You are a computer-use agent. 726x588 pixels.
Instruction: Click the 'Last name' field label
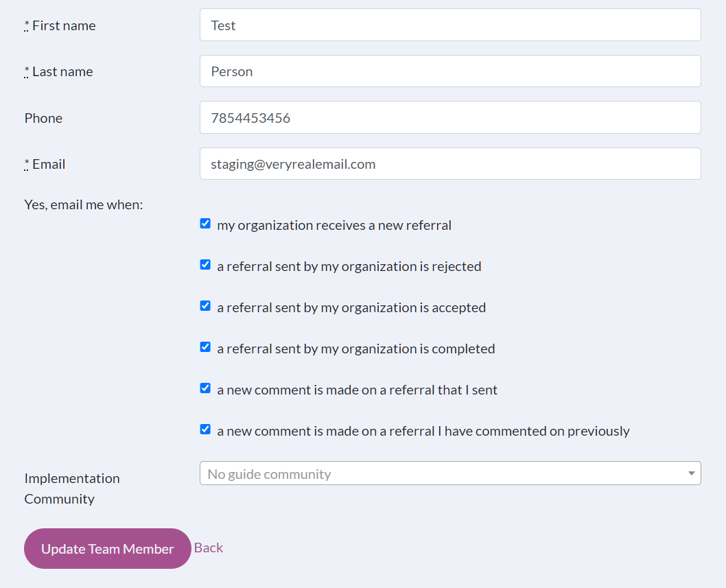click(62, 71)
